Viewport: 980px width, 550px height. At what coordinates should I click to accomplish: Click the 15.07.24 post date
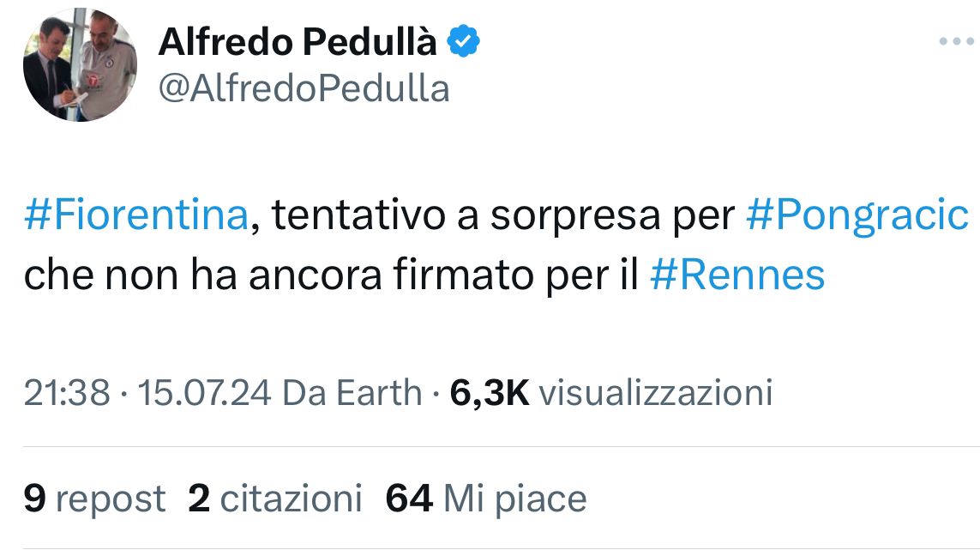click(x=204, y=393)
